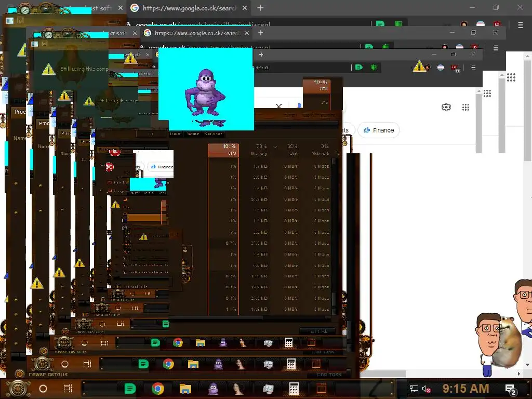The height and width of the screenshot is (399, 532).
Task: Add a new tab in the middle Chrome window
Action: (261, 33)
